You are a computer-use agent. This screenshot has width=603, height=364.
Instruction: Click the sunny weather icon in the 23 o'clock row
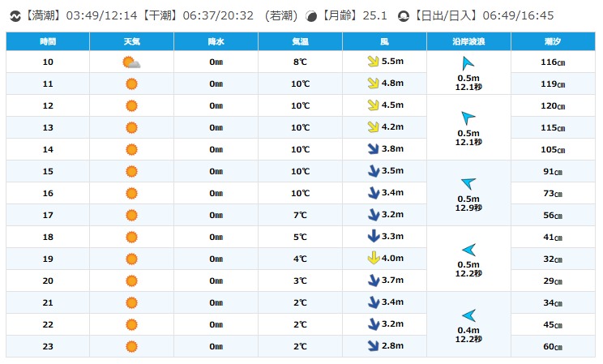click(x=131, y=346)
